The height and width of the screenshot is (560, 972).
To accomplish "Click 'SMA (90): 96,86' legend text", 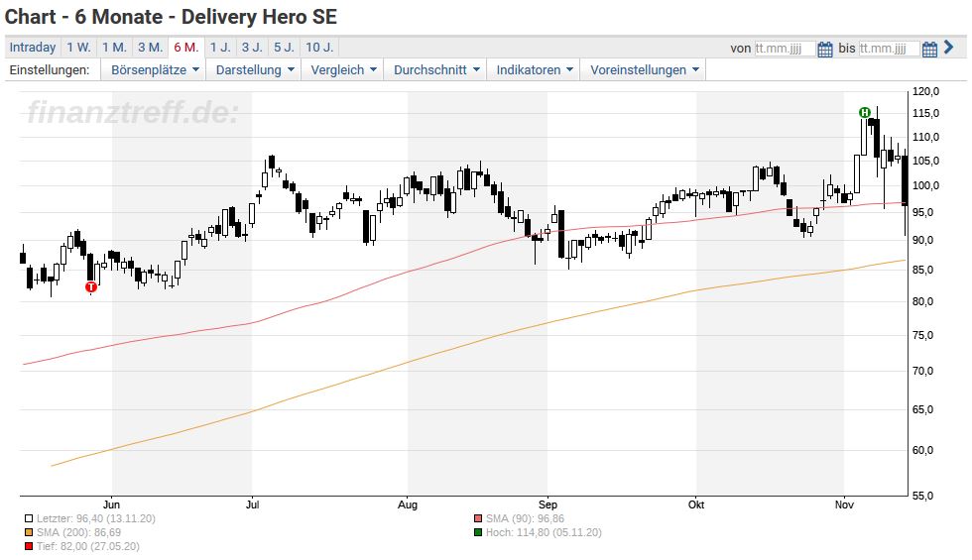I will [525, 519].
